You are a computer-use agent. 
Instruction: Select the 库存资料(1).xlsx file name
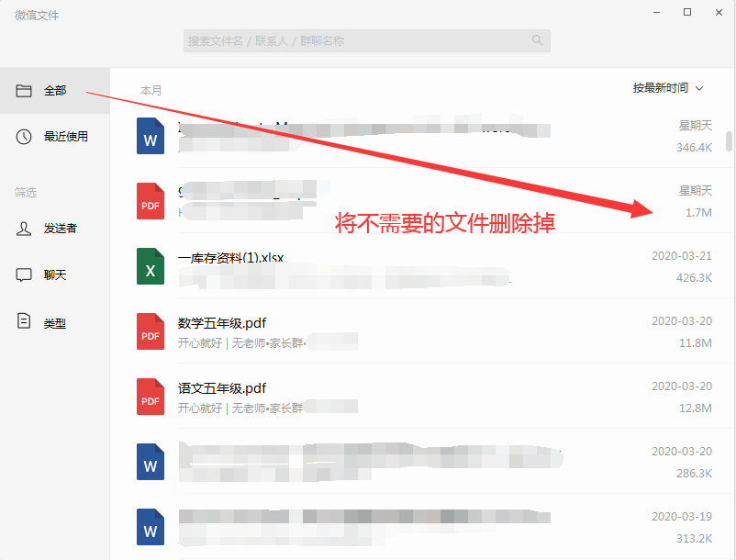[230, 258]
